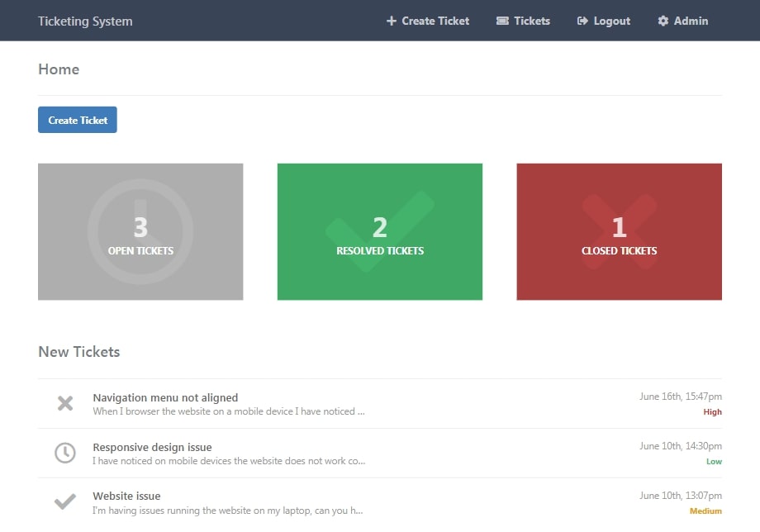Click the checkmark status icon for Website issue ticket
Image resolution: width=760 pixels, height=532 pixels.
65,501
